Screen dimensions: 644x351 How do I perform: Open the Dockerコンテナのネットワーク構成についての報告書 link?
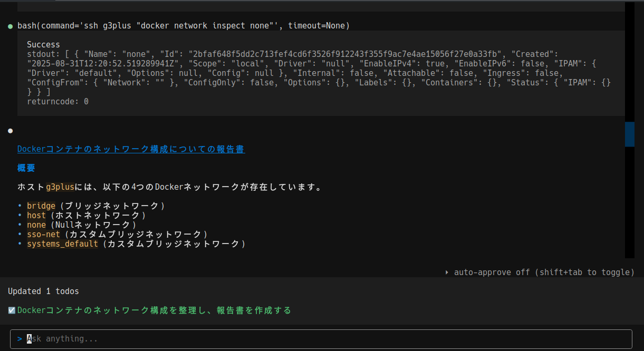(x=131, y=149)
